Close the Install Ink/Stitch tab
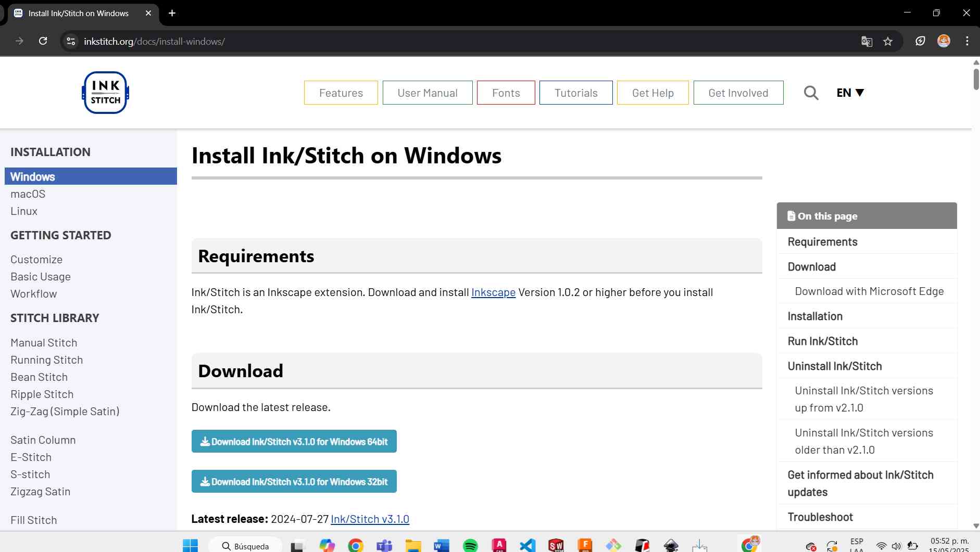The height and width of the screenshot is (552, 980). click(x=148, y=13)
